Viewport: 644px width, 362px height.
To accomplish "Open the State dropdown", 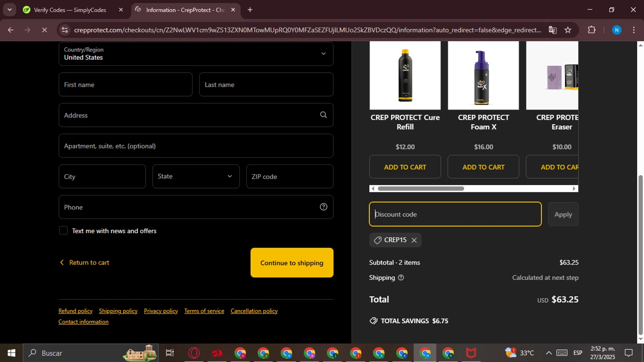I will (196, 176).
